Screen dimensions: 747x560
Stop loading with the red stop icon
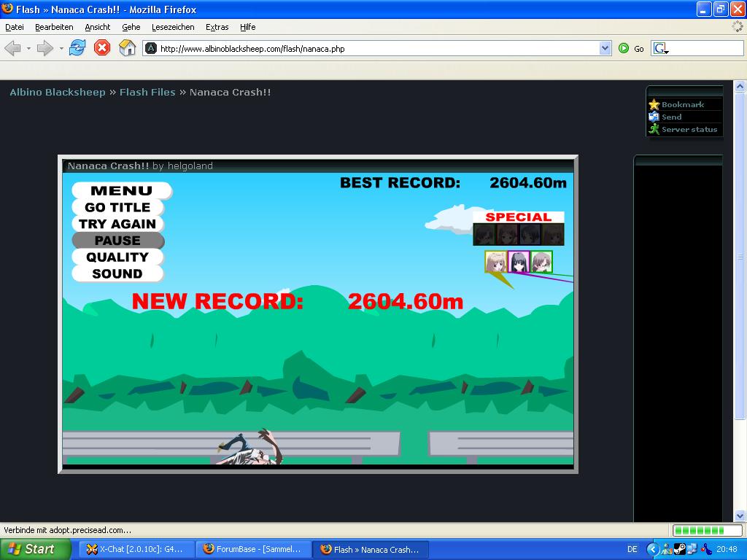[x=102, y=48]
